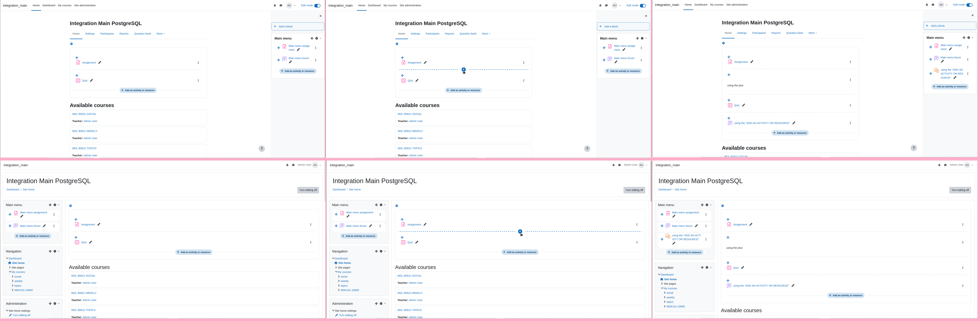Click the blue plus insert icon, top-middle panel
The image size is (980, 321).
[x=463, y=70]
